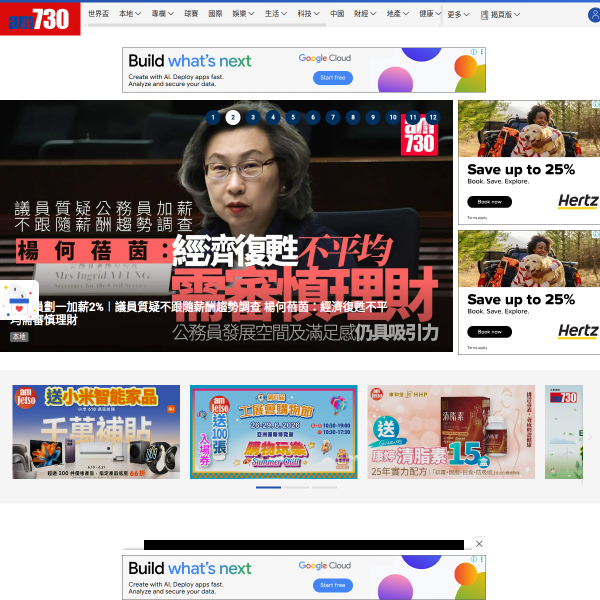600x600 pixels.
Task: Click 'Save up to 25%' in upper Hertz ad
Action: [521, 169]
